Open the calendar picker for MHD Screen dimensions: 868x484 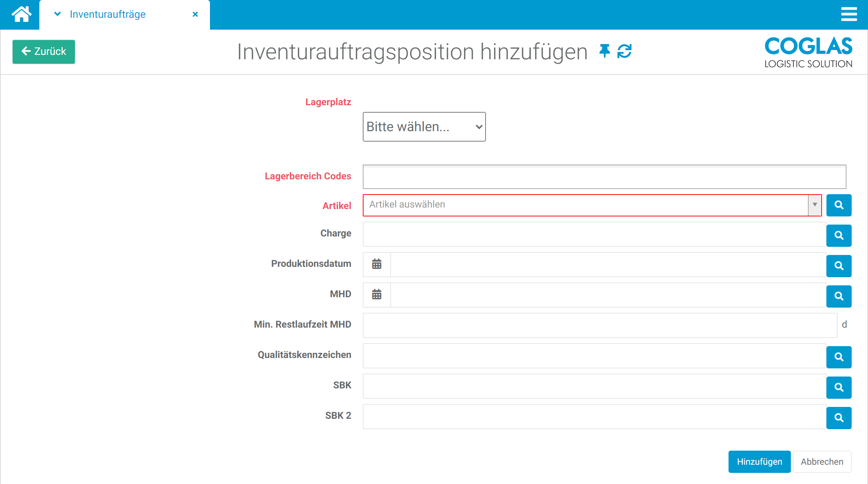pyautogui.click(x=376, y=295)
